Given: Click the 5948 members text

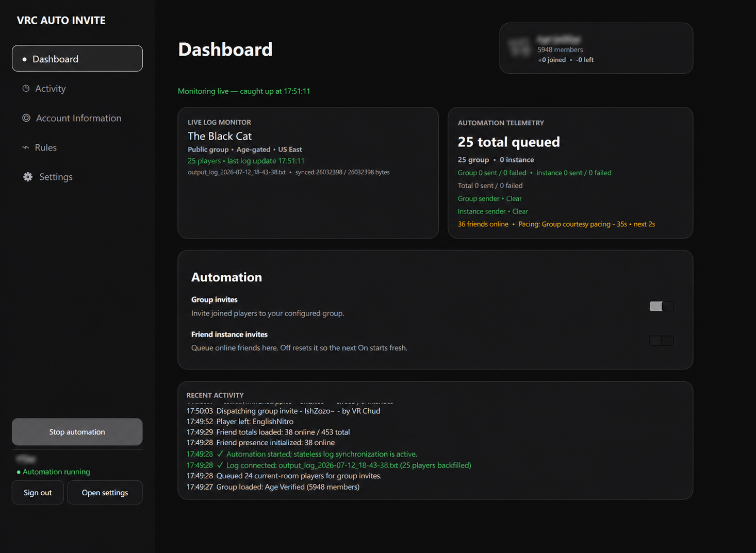Looking at the screenshot, I should tap(560, 50).
